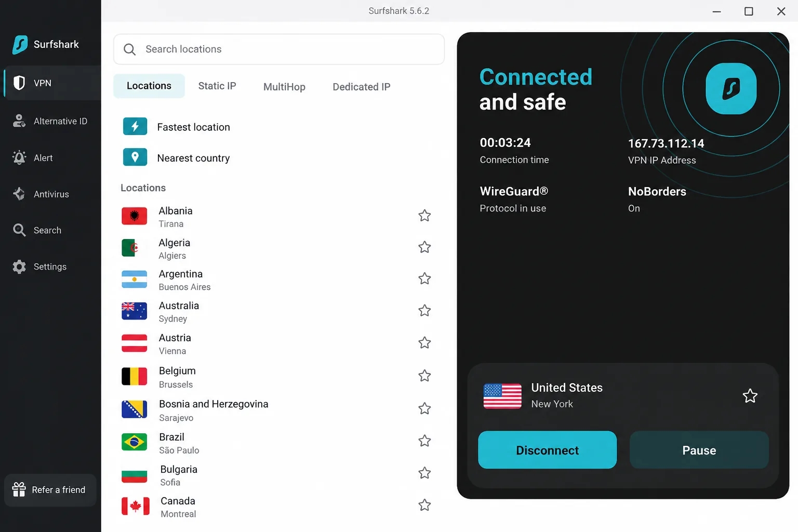Screen dimensions: 798x532
Task: Click the Refer a friend gift icon
Action: (x=19, y=489)
